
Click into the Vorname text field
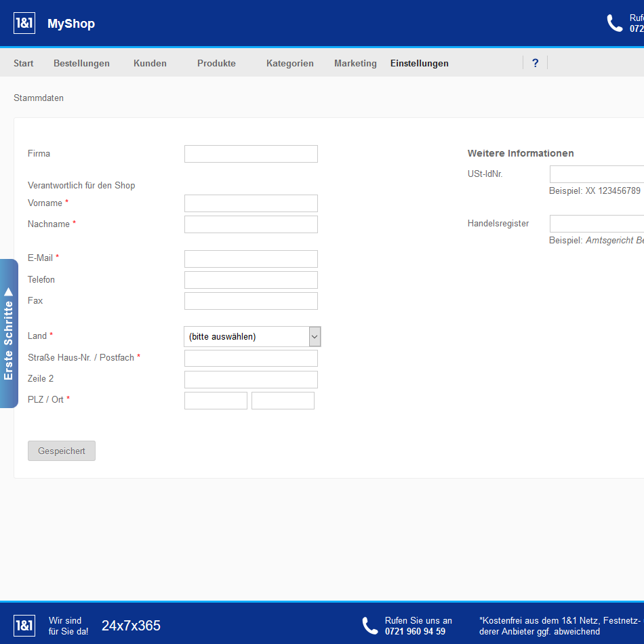(x=251, y=203)
